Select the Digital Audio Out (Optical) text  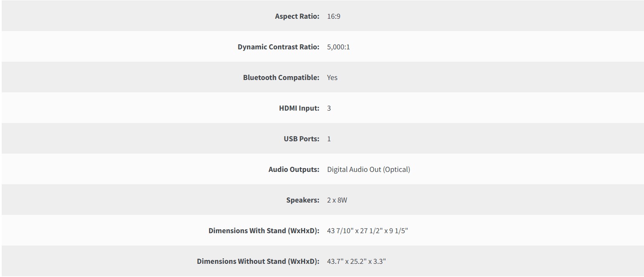tap(369, 169)
